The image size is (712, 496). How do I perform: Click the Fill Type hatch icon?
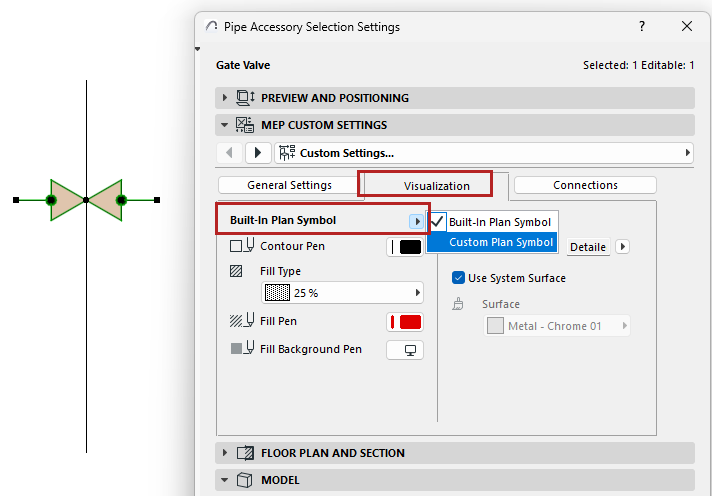tap(236, 271)
